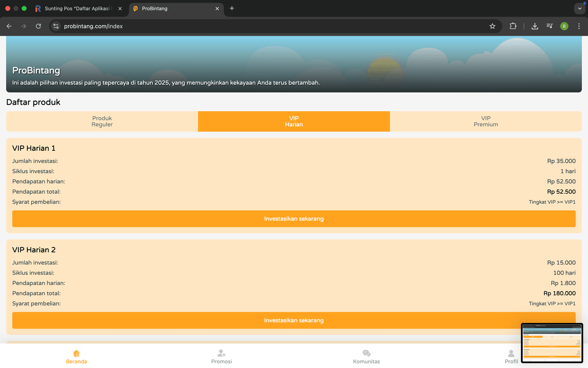
Task: Reload the probintang page
Action: [x=38, y=26]
